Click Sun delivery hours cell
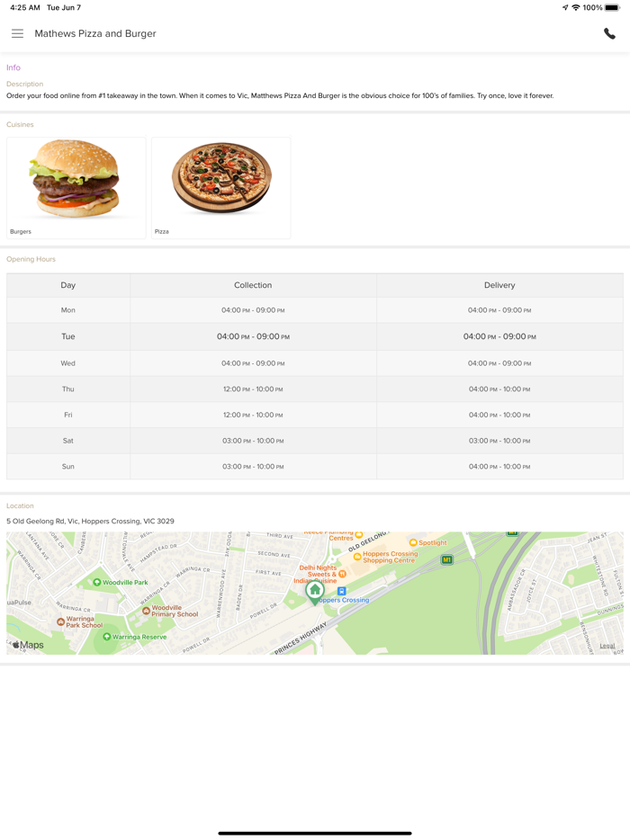 click(499, 467)
